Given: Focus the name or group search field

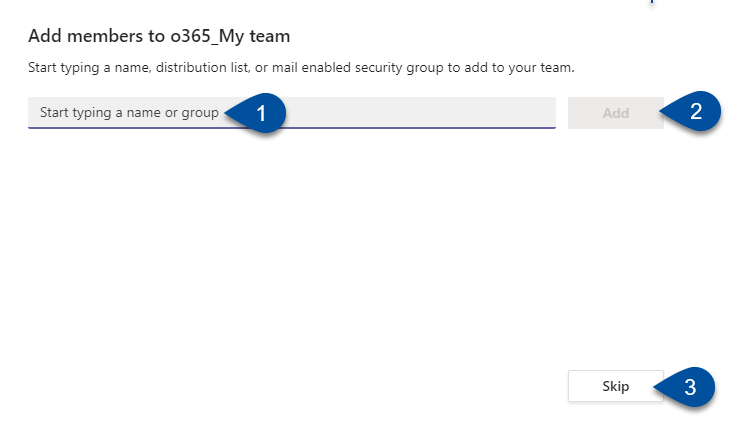Looking at the screenshot, I should pos(292,113).
